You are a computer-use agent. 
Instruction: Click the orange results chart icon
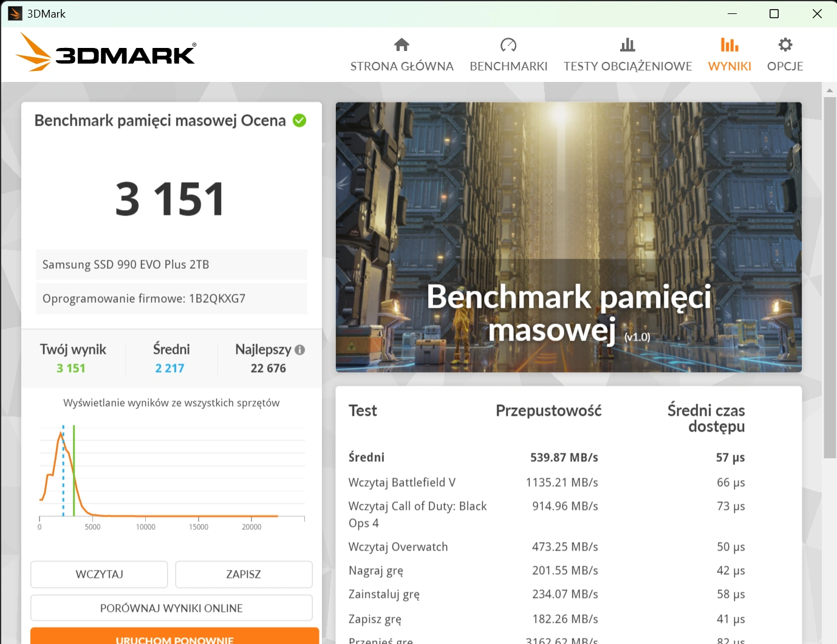[x=729, y=44]
